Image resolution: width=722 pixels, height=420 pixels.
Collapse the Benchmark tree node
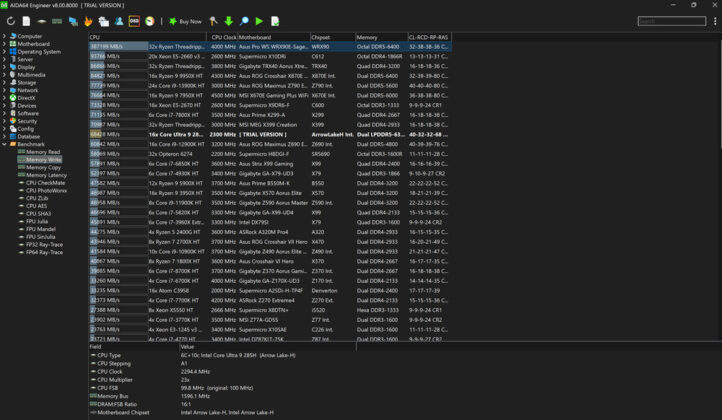[4, 144]
